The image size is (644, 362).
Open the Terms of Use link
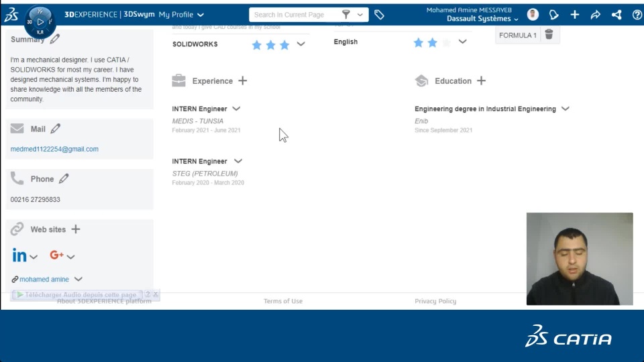click(283, 301)
